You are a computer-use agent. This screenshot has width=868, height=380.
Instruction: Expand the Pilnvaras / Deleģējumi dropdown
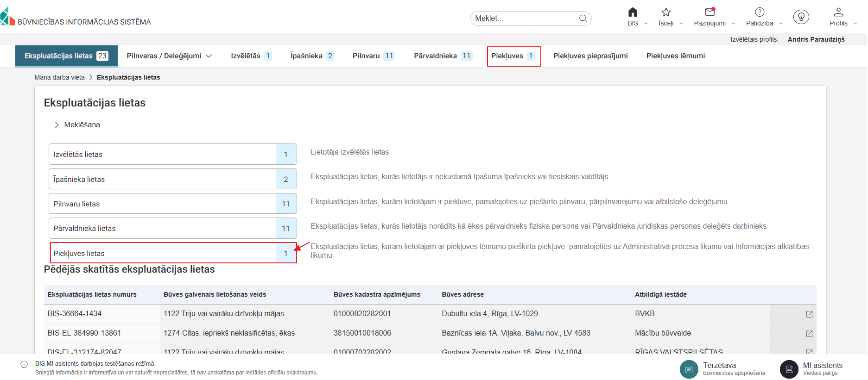coord(169,56)
